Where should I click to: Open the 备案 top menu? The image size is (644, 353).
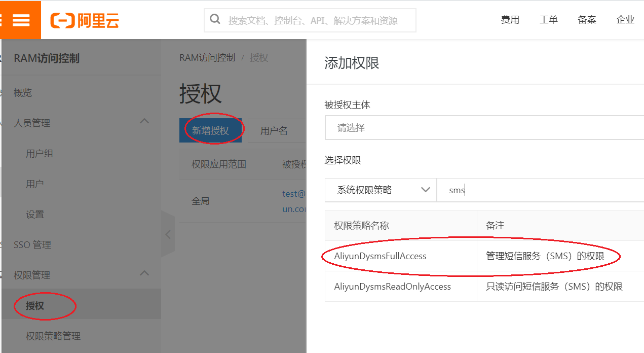587,20
